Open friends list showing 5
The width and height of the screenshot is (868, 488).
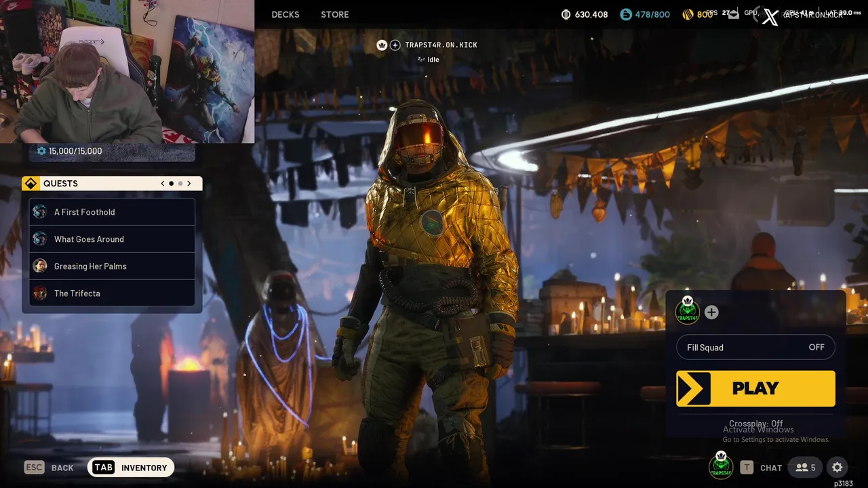806,468
